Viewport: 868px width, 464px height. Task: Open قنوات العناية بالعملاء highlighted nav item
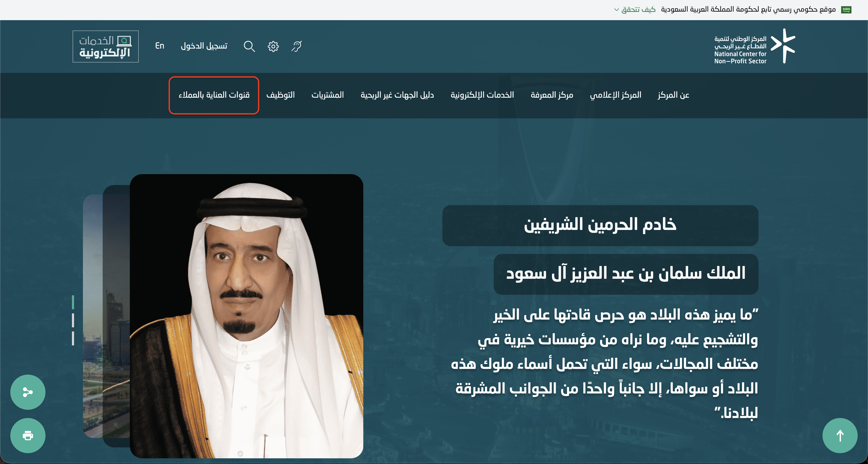pos(214,95)
